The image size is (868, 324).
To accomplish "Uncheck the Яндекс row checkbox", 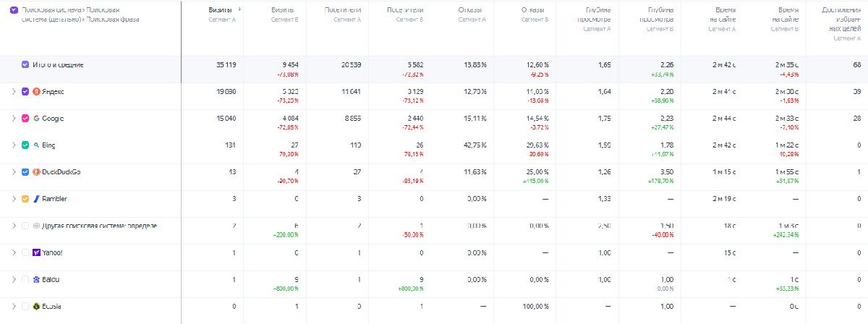I will click(25, 92).
